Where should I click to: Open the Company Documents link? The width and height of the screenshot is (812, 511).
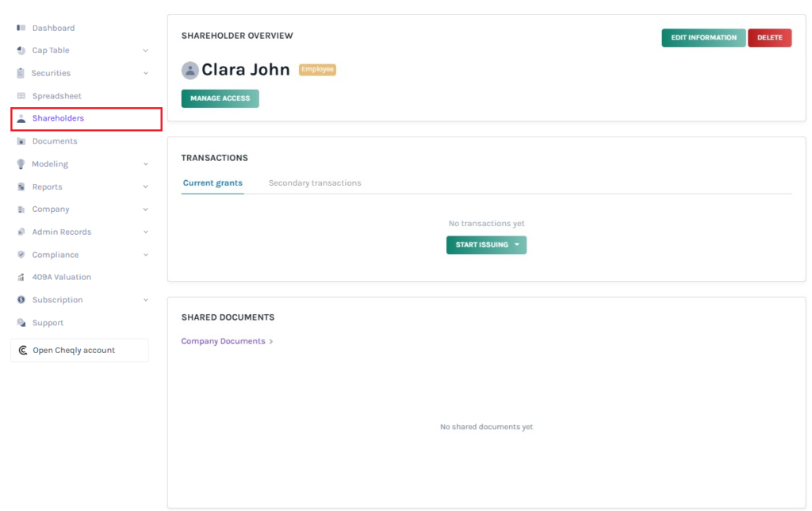pyautogui.click(x=224, y=341)
